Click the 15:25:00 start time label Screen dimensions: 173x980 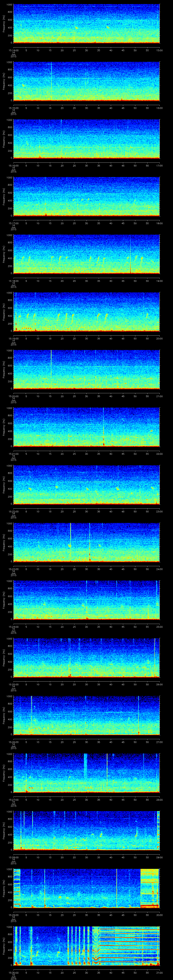[x=13, y=684]
